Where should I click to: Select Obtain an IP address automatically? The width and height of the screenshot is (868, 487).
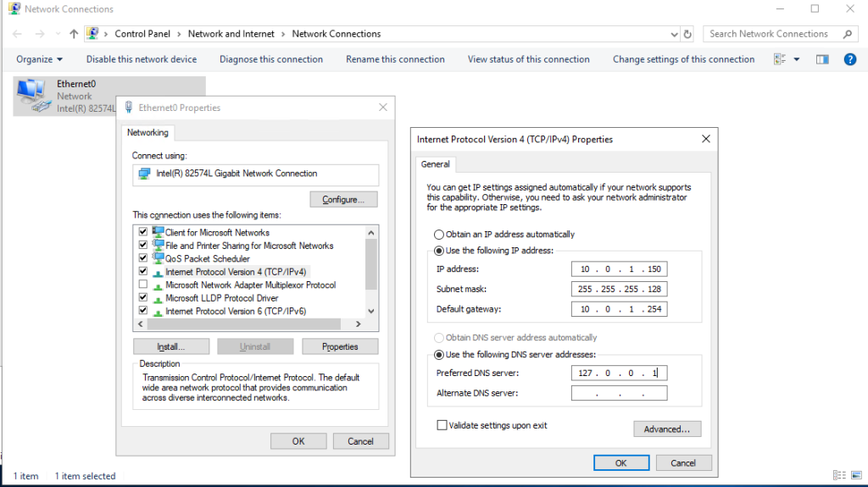tap(438, 235)
